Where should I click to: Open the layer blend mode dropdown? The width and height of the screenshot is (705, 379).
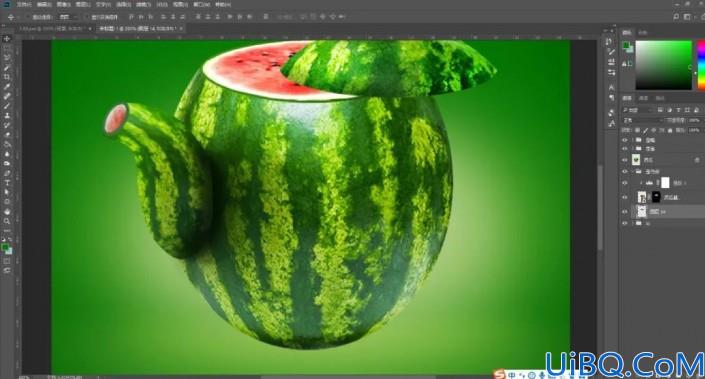pyautogui.click(x=643, y=120)
